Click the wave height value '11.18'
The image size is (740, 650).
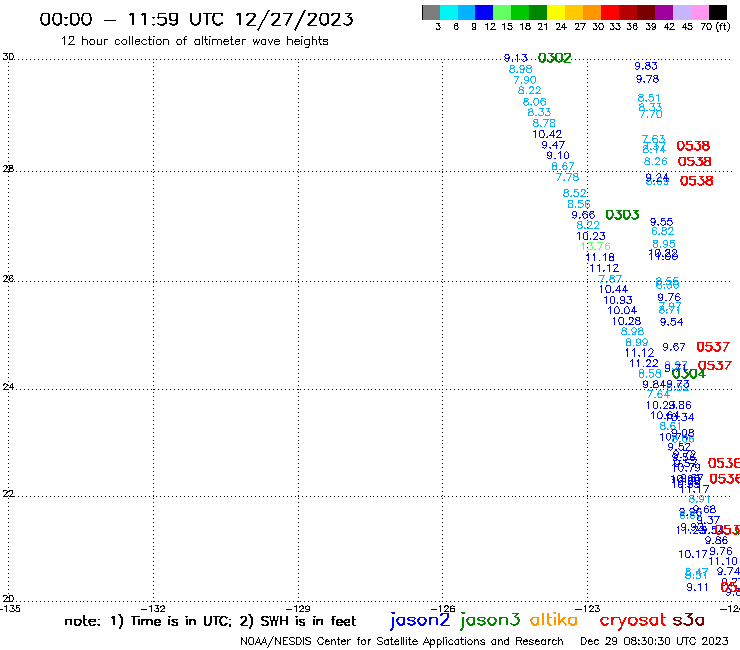tap(600, 257)
